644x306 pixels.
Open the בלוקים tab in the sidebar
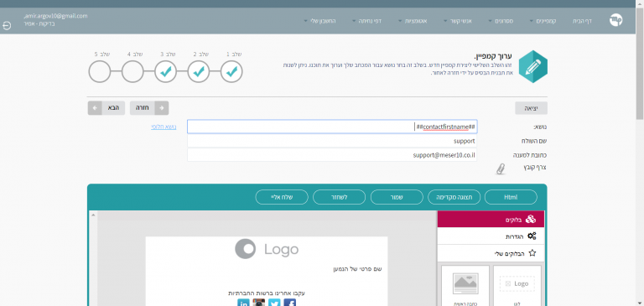pos(491,220)
